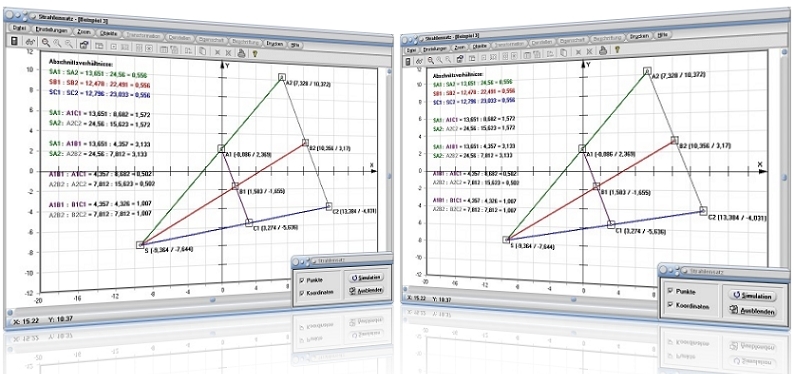Click the first magnifier zoom icon in left window

[x=46, y=43]
